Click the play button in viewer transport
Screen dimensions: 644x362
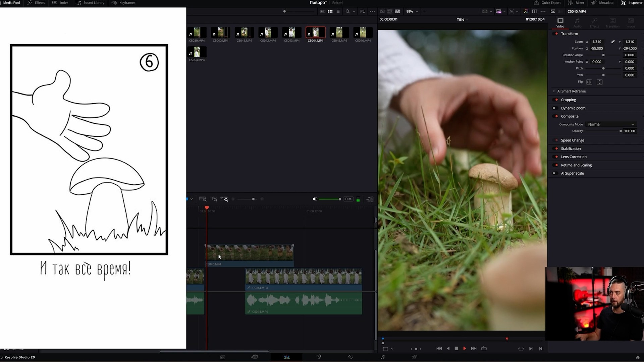(x=465, y=349)
